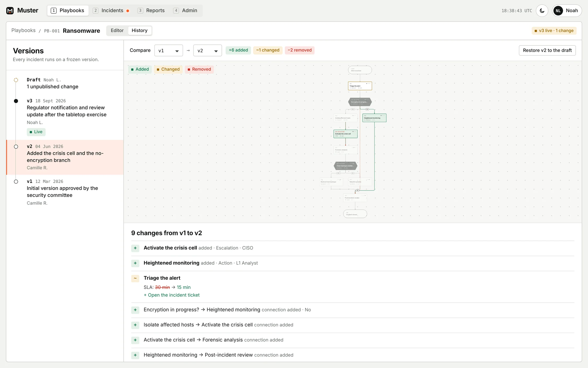Image resolution: width=588 pixels, height=368 pixels.
Task: Click the Added legend green swatch
Action: pos(132,69)
